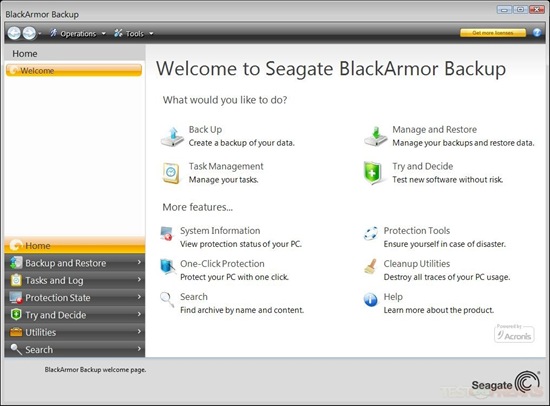Click the Try and Decide shield icon

pyautogui.click(x=373, y=173)
